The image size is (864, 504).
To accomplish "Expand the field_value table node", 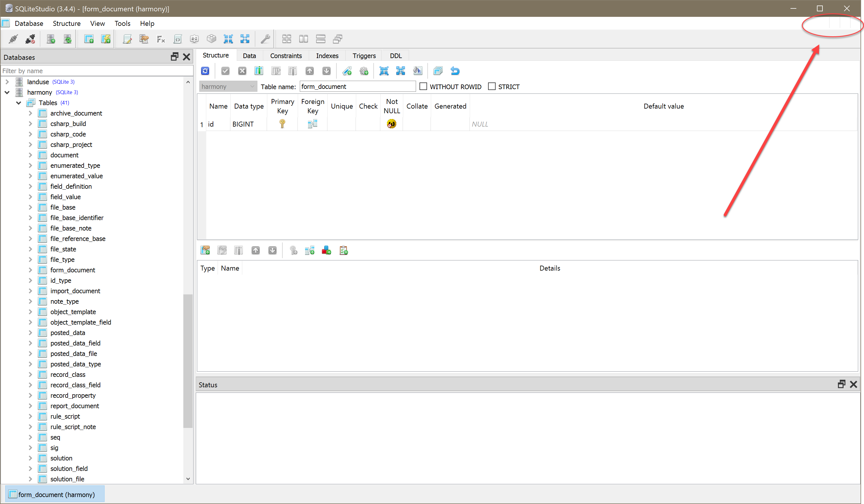I will click(x=30, y=197).
